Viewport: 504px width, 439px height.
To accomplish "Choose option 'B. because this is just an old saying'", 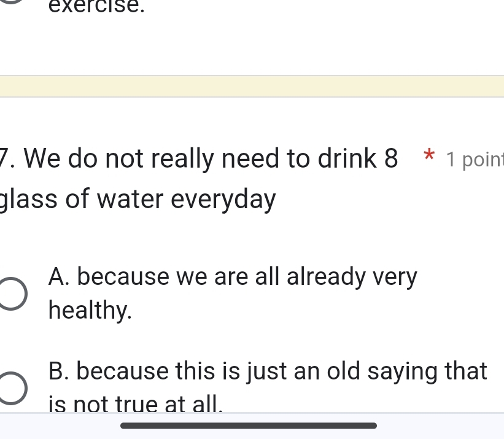I will coord(267,371).
